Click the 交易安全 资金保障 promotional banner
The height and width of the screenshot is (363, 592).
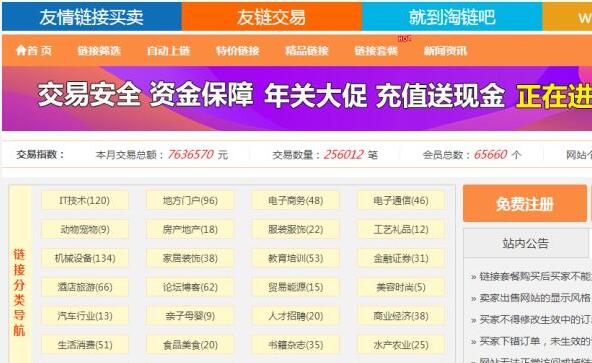coord(297,99)
